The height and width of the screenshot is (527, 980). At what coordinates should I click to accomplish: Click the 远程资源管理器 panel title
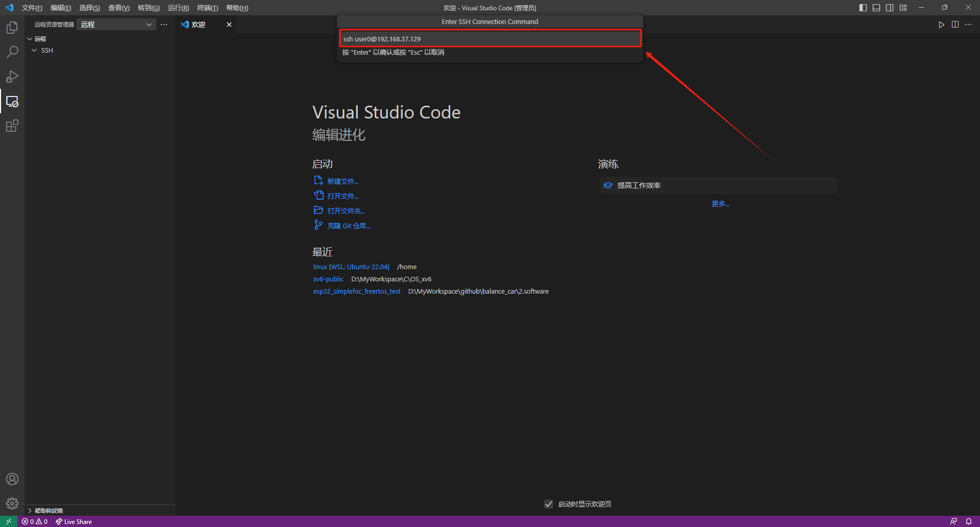[54, 25]
